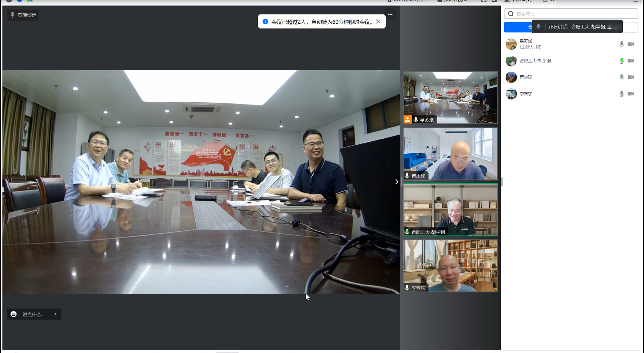Select 黄志球's video thumbnail
644x353 pixels.
(x=450, y=154)
